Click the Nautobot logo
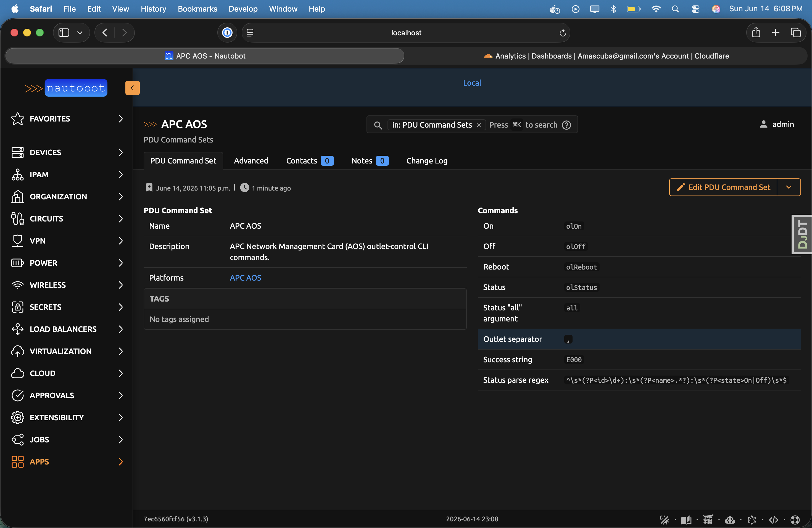The width and height of the screenshot is (812, 528). point(66,88)
